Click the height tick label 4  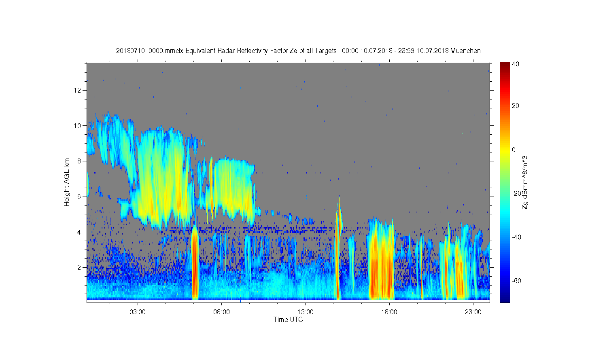click(79, 232)
